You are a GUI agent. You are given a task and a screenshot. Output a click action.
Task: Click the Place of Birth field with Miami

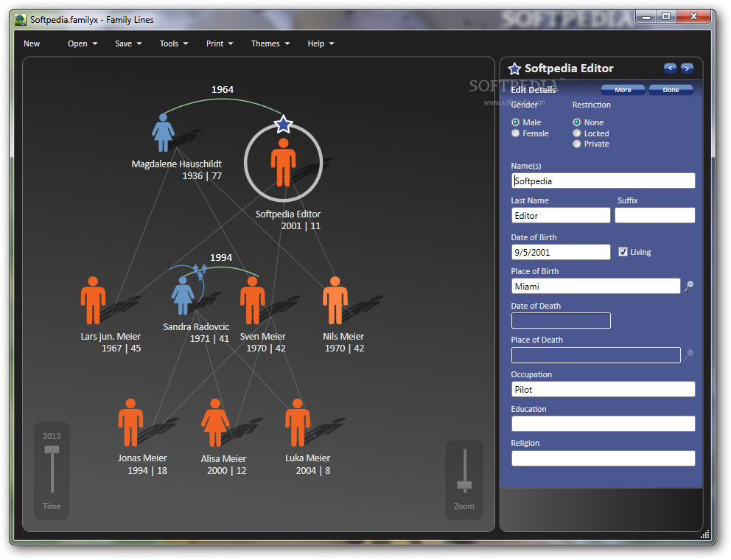[x=596, y=287]
